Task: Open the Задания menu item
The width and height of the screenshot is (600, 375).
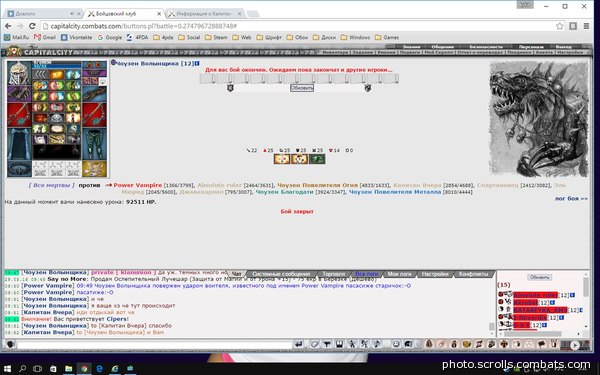Action: [363, 52]
